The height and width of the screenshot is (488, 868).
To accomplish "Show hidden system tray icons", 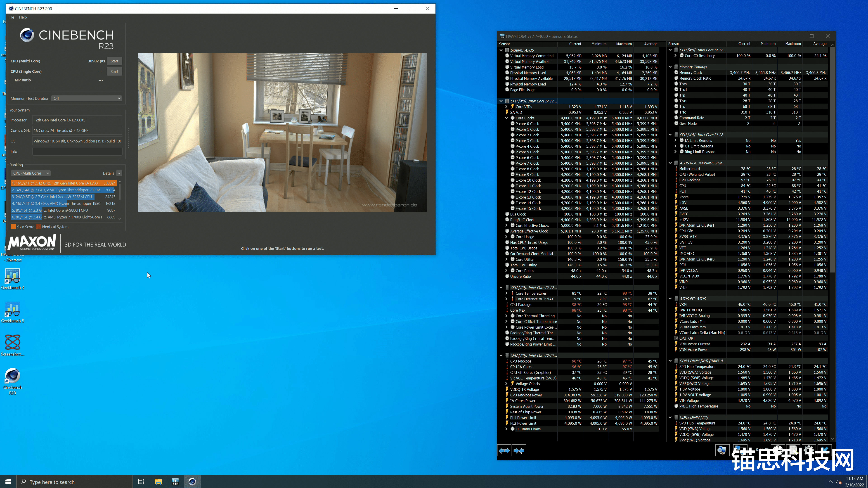I will (x=831, y=482).
